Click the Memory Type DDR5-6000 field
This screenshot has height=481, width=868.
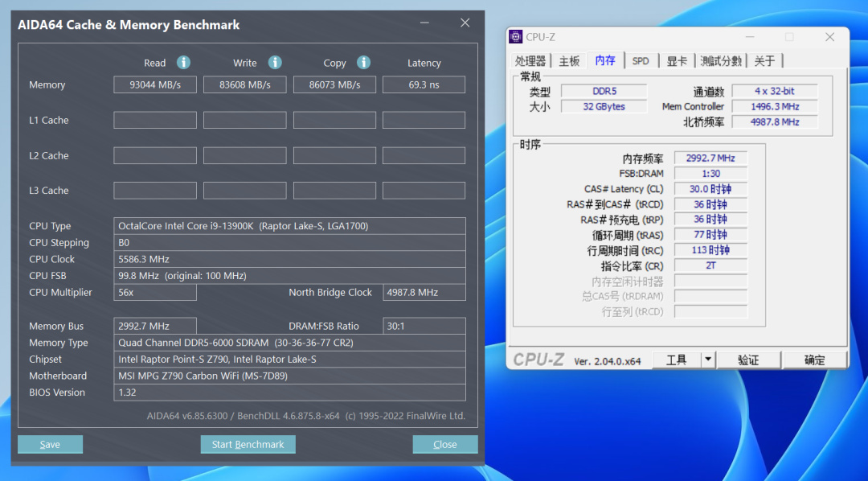(x=289, y=343)
